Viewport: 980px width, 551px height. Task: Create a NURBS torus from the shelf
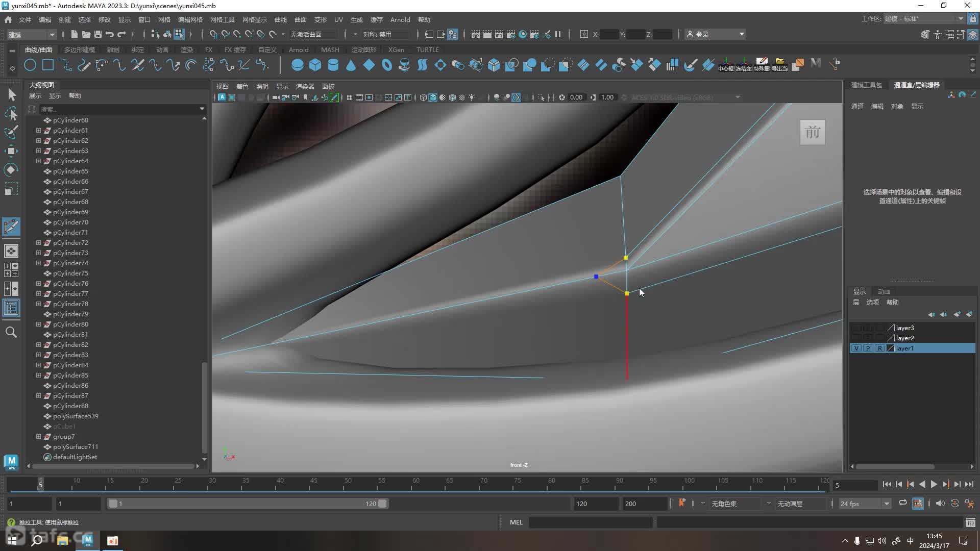pyautogui.click(x=386, y=65)
